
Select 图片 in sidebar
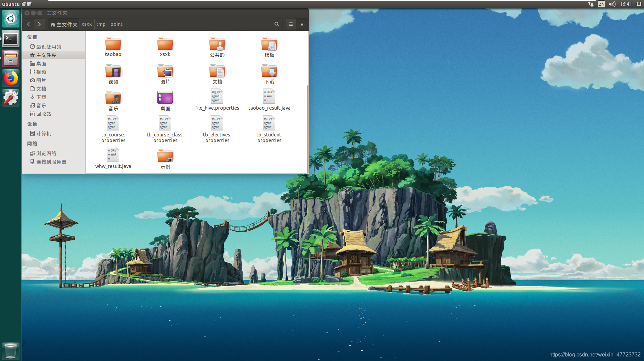point(54,80)
